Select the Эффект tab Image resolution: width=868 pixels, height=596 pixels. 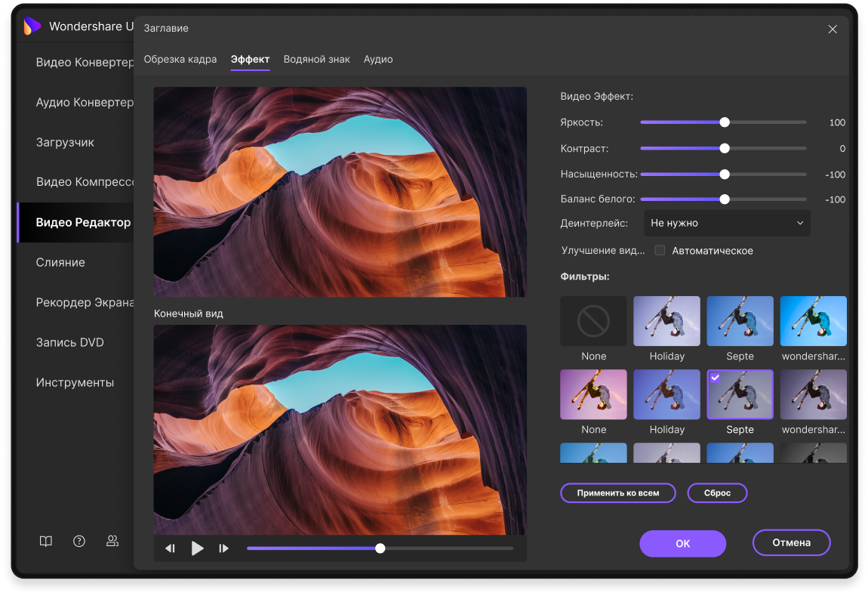click(251, 59)
